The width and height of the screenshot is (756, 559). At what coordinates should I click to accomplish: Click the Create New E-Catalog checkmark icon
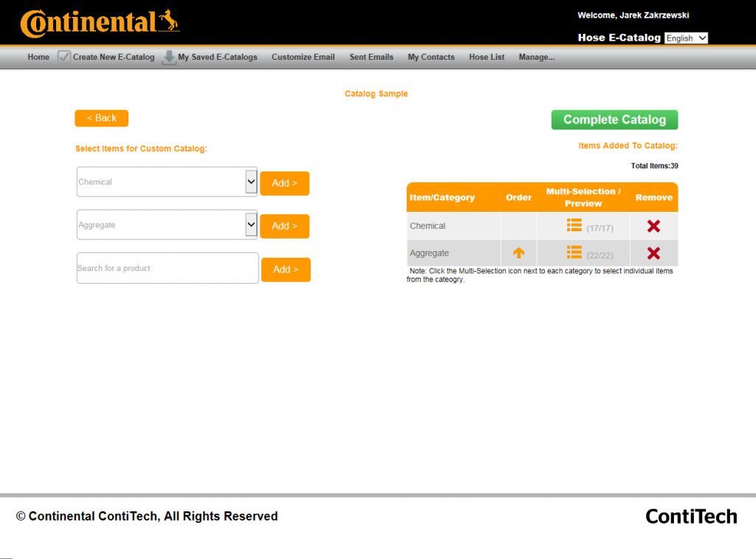tap(64, 57)
